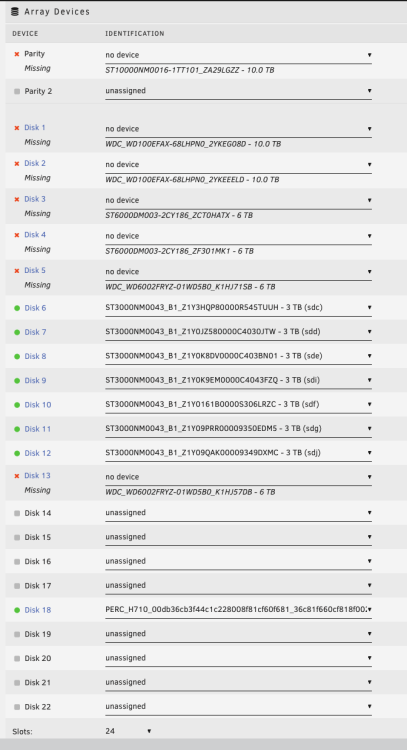Click the grey status square for Disk 20
407x750 pixels.
coord(17,659)
